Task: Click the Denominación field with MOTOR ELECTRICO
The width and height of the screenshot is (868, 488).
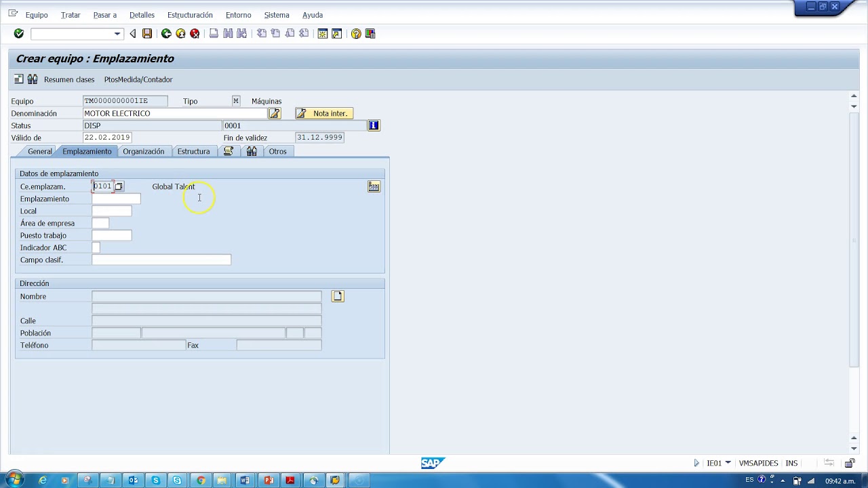Action: click(x=175, y=113)
